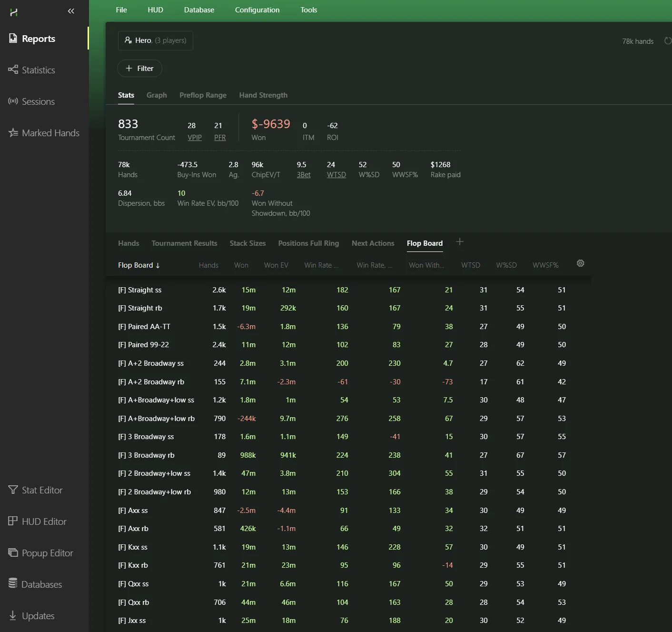Sort by Won column header

click(241, 265)
